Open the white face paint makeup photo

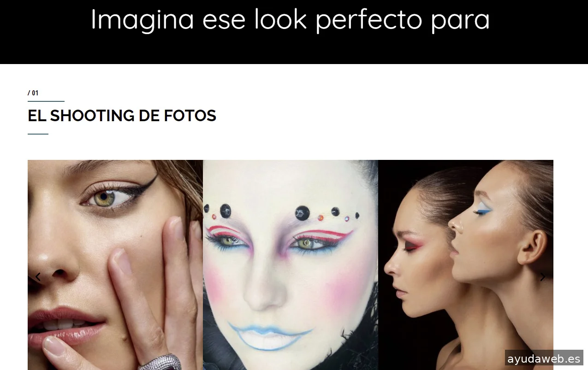click(x=291, y=265)
